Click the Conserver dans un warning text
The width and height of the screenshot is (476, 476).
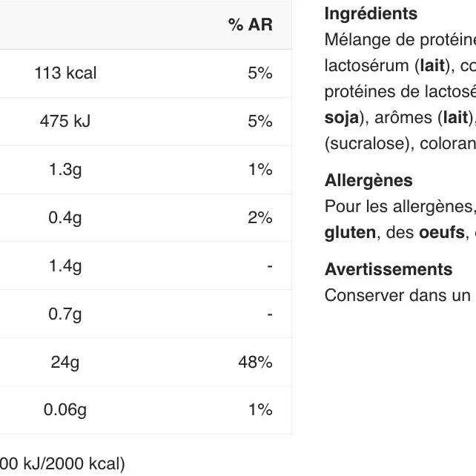coord(397,296)
